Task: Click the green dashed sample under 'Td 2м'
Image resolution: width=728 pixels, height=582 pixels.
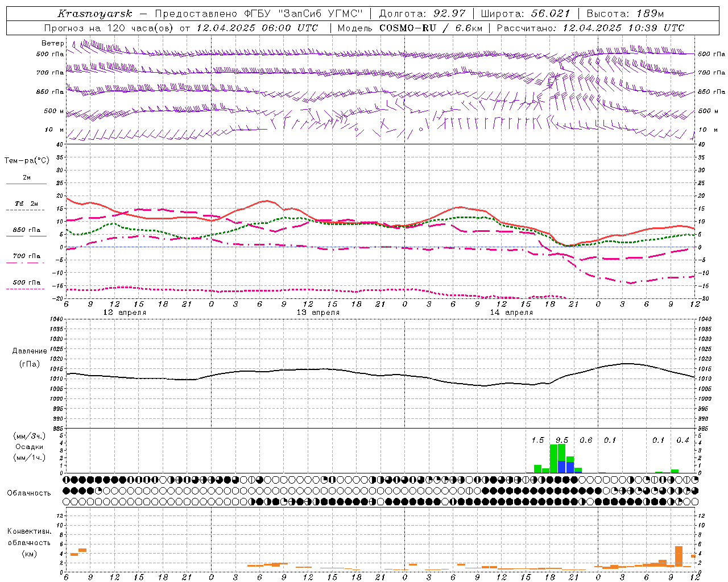Action: [26, 210]
